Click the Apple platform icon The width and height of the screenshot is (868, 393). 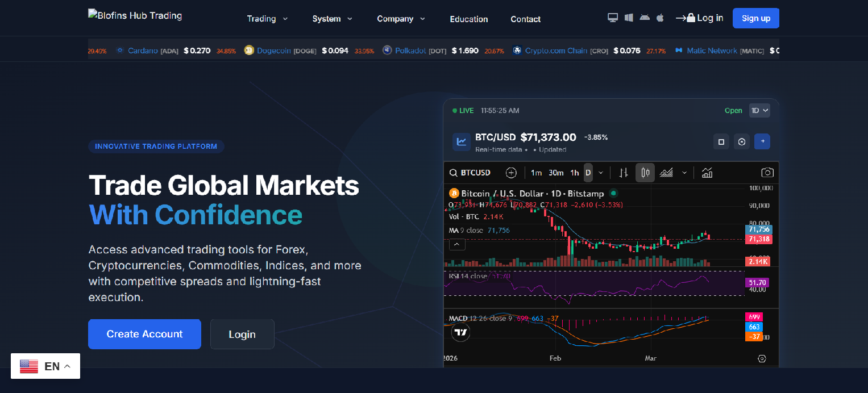click(x=660, y=18)
